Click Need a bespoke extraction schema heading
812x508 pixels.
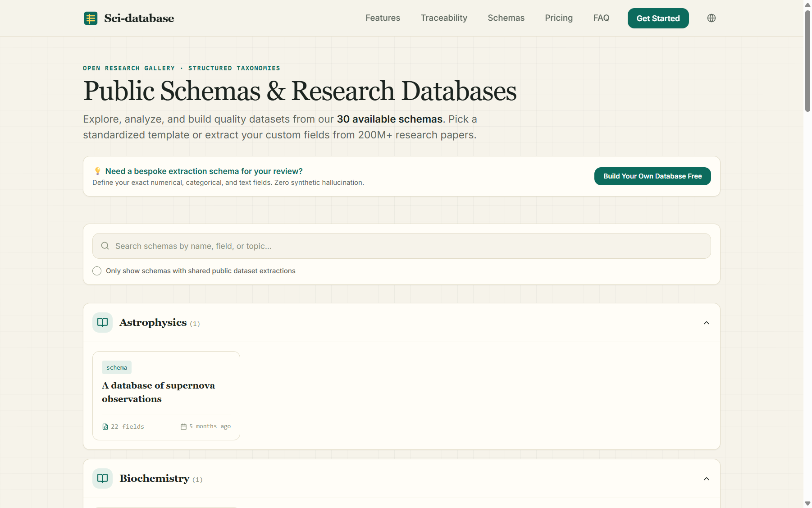(204, 171)
